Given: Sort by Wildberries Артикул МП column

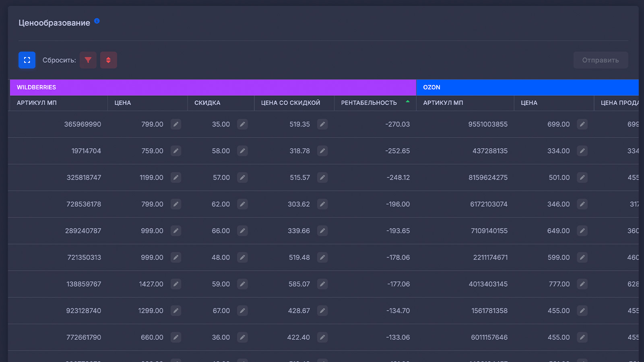Looking at the screenshot, I should point(59,103).
